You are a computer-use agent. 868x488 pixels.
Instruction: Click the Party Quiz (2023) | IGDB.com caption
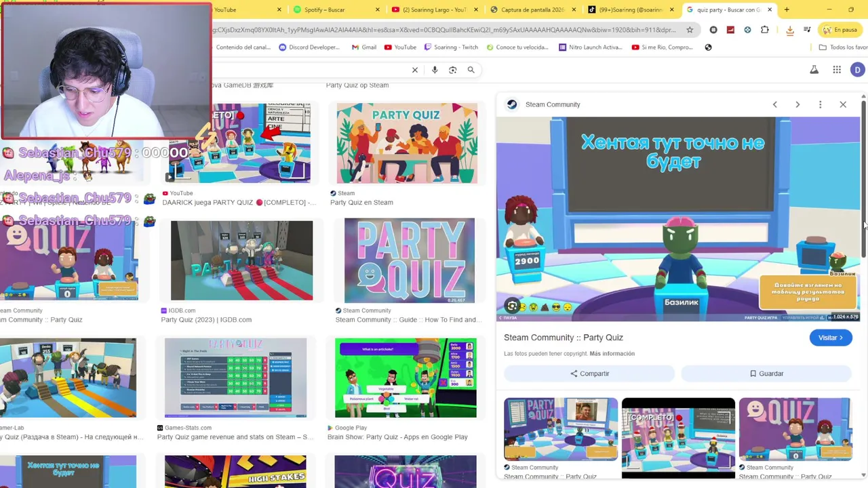click(206, 320)
